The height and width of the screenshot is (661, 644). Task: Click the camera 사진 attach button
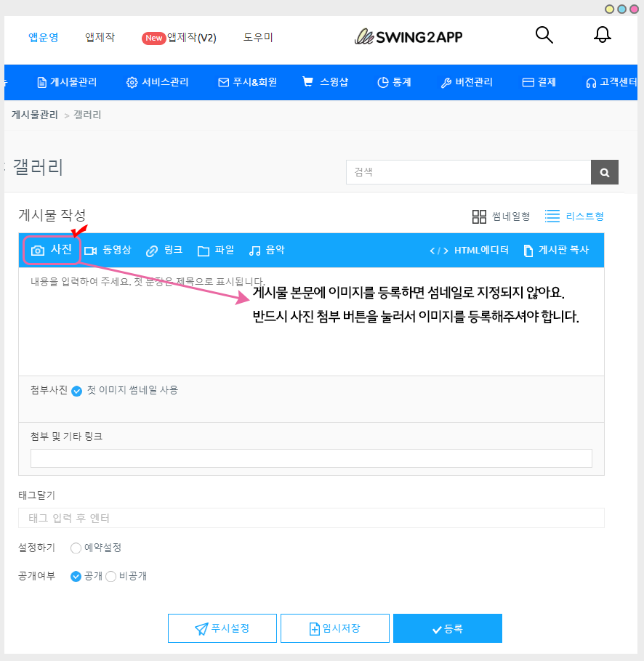[x=52, y=250]
